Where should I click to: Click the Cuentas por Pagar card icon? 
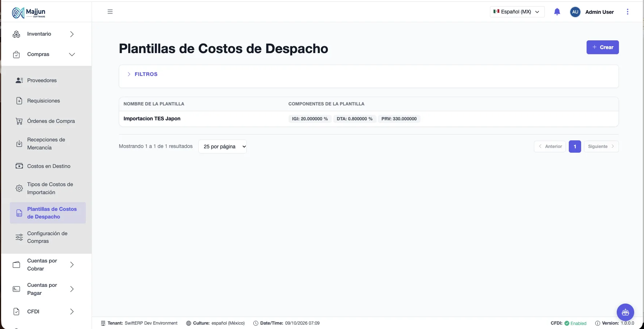pyautogui.click(x=16, y=289)
